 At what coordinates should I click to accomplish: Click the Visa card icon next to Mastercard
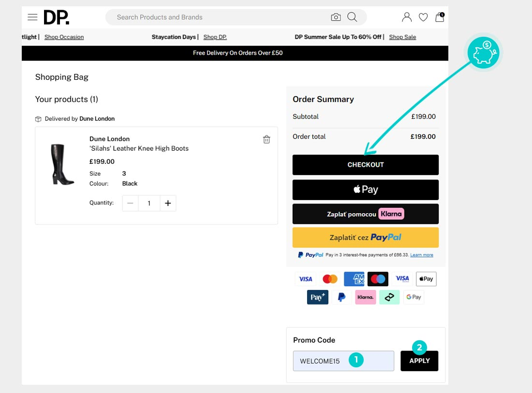305,279
